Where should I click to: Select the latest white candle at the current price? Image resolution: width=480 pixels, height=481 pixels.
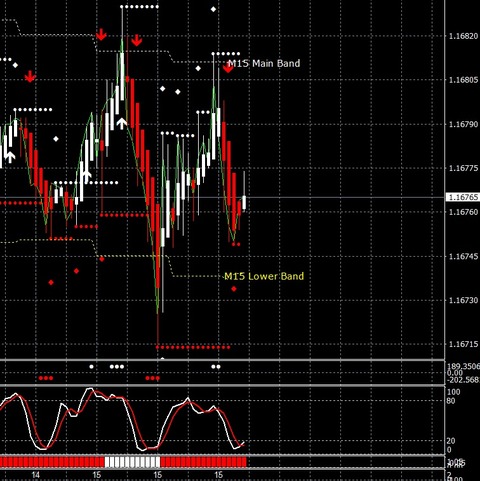[x=244, y=202]
